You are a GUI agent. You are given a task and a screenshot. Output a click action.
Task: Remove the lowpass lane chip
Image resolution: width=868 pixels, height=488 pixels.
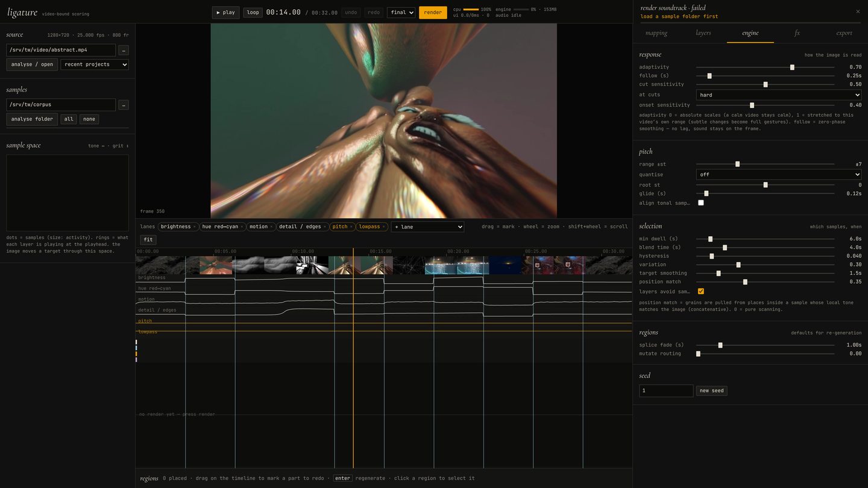pyautogui.click(x=384, y=227)
